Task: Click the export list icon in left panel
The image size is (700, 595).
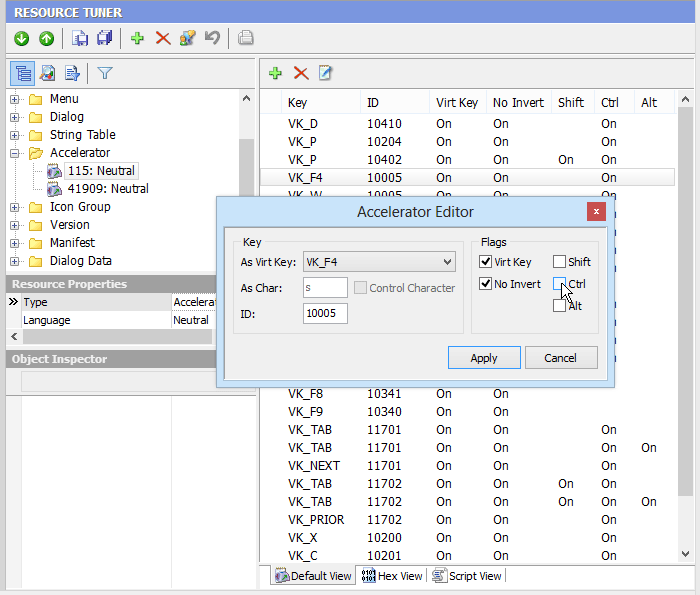Action: coord(72,73)
